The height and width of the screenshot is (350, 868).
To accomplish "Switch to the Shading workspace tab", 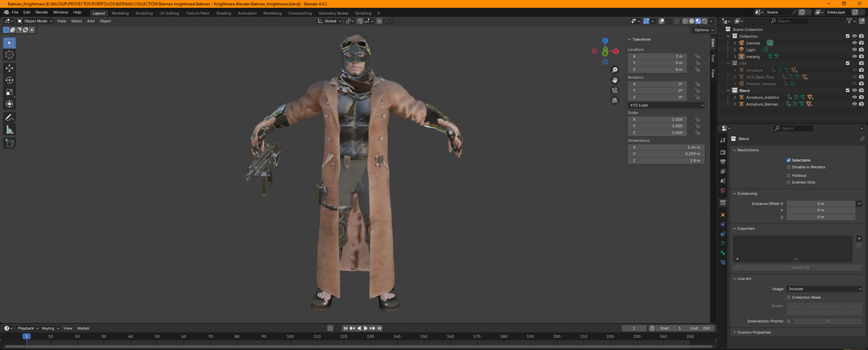I will [x=223, y=13].
